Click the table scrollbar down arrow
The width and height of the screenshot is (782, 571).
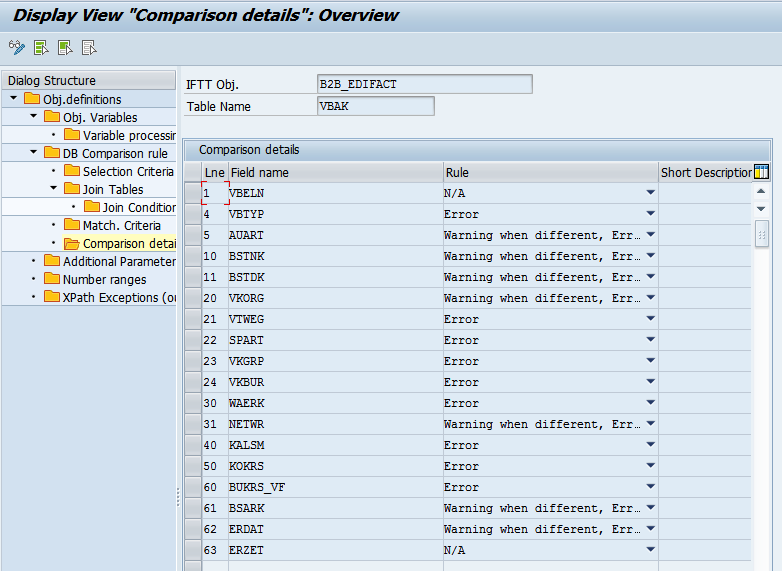[761, 209]
